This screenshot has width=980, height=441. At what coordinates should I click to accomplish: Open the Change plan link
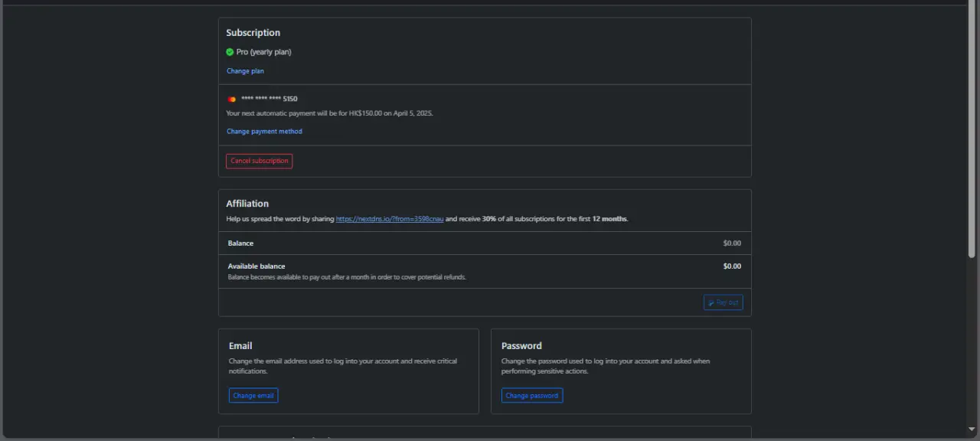[x=245, y=71]
